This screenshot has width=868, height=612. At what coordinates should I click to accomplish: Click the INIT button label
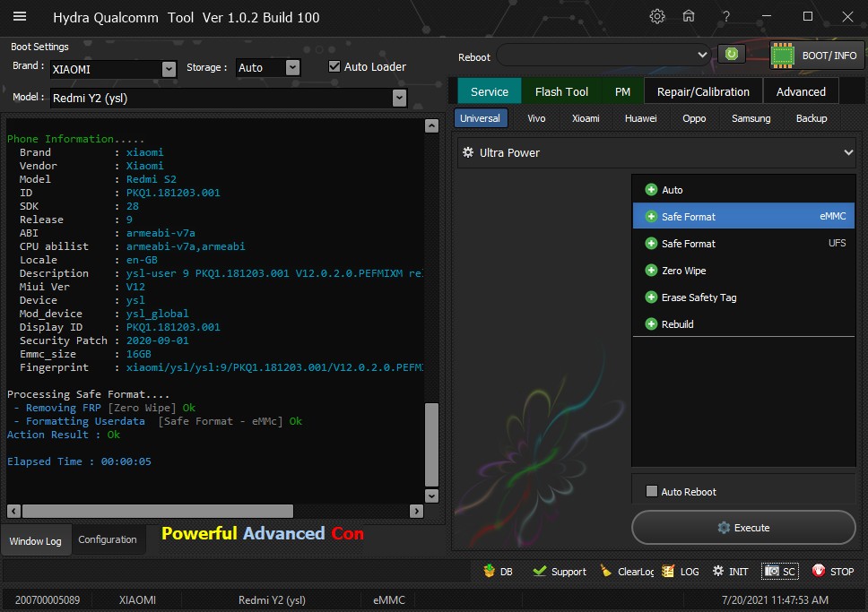point(739,572)
